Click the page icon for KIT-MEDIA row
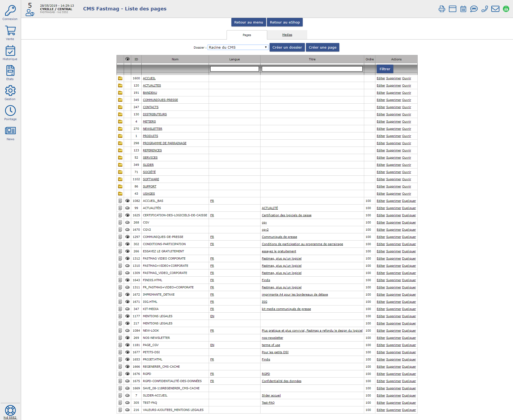 click(120, 309)
